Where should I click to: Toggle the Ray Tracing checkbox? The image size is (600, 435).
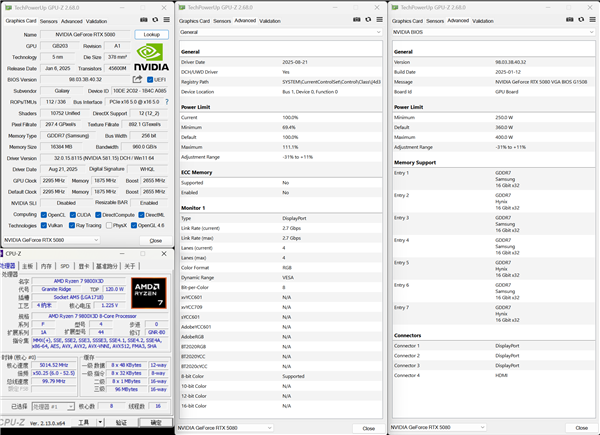pos(72,225)
